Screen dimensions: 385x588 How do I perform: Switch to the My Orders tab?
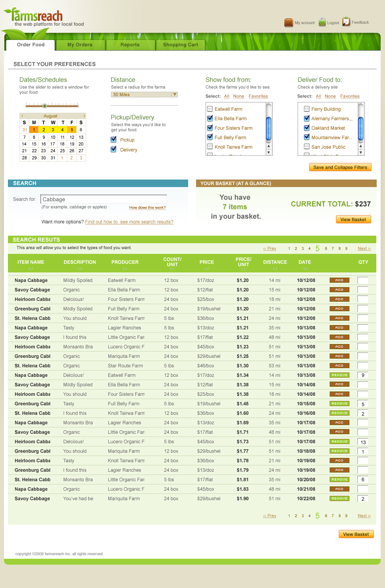80,45
